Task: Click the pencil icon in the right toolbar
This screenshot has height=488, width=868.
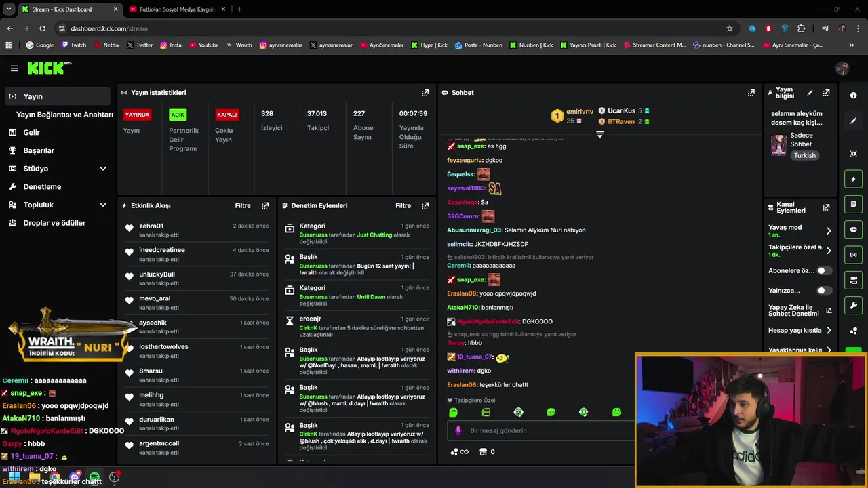Action: pyautogui.click(x=853, y=121)
